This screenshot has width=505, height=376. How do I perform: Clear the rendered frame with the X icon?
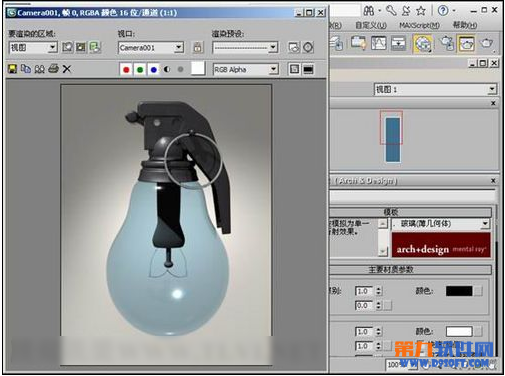(67, 69)
